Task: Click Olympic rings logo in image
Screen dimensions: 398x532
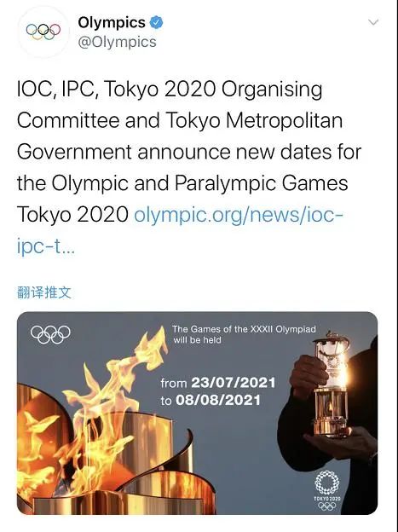Action: pyautogui.click(x=50, y=334)
